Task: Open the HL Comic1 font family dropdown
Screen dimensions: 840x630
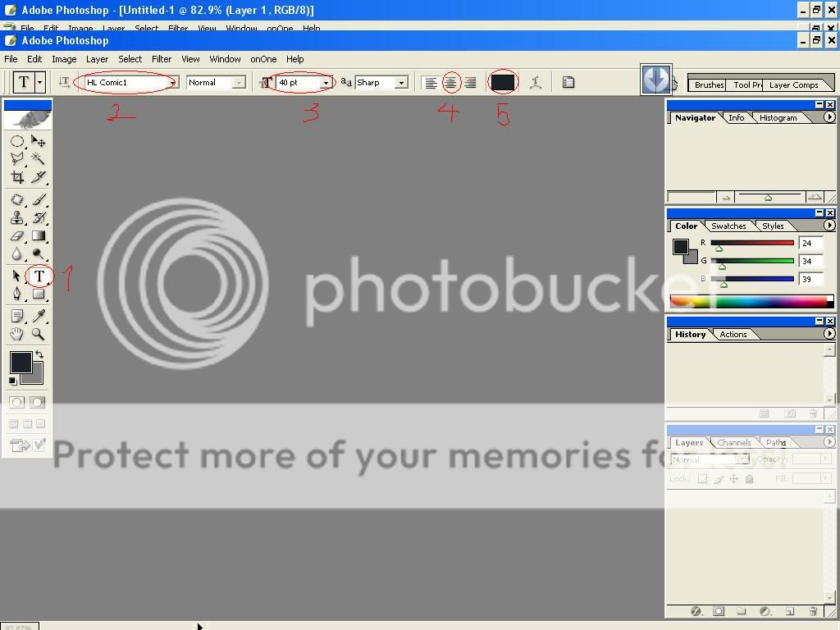Action: [x=172, y=83]
